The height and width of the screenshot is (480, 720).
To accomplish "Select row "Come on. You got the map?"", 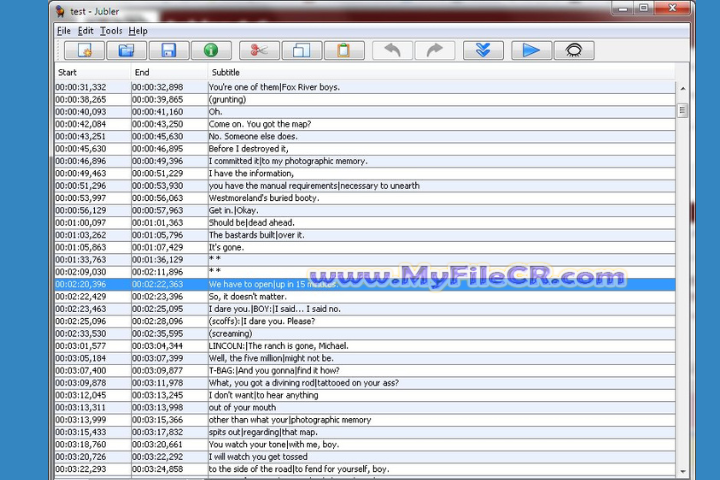I will click(x=365, y=124).
